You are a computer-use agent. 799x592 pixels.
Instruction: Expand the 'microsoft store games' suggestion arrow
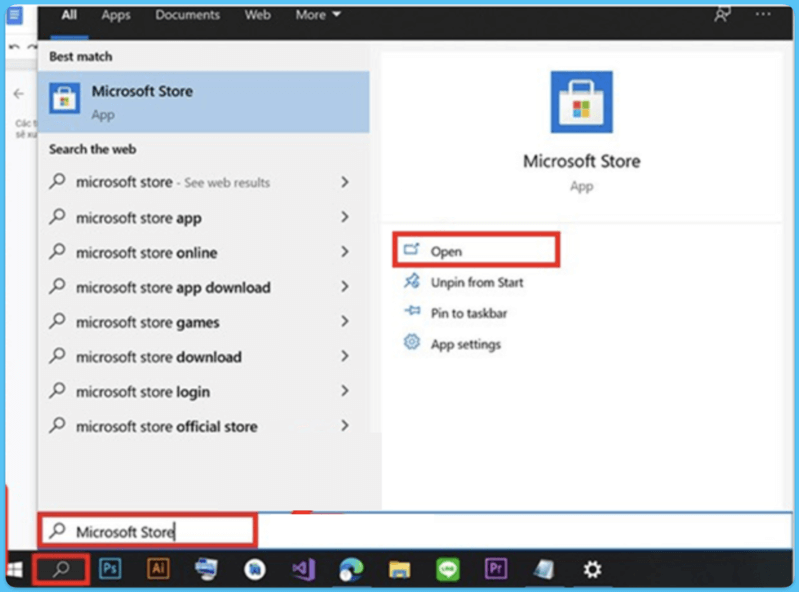(344, 322)
